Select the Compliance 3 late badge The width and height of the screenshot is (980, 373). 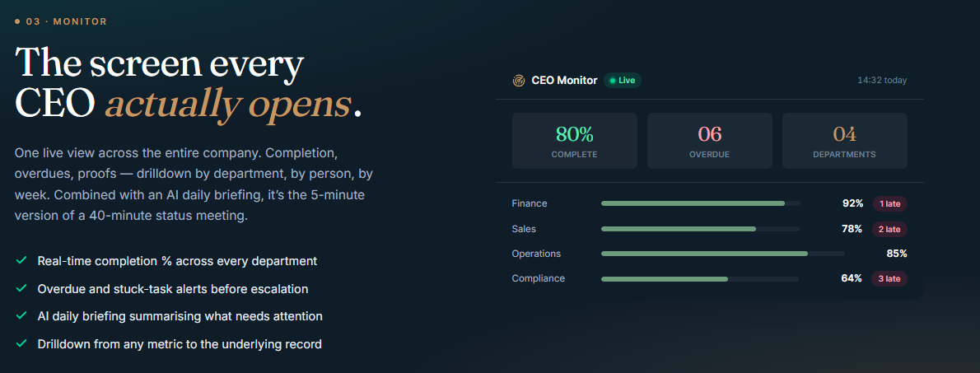point(889,278)
